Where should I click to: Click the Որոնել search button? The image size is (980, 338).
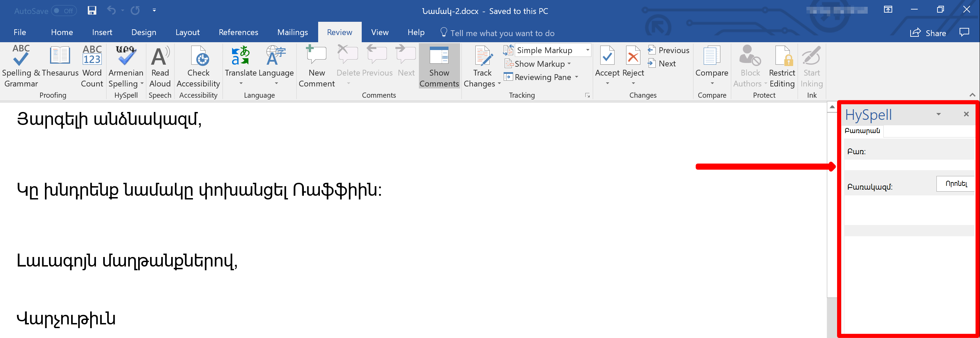point(955,184)
